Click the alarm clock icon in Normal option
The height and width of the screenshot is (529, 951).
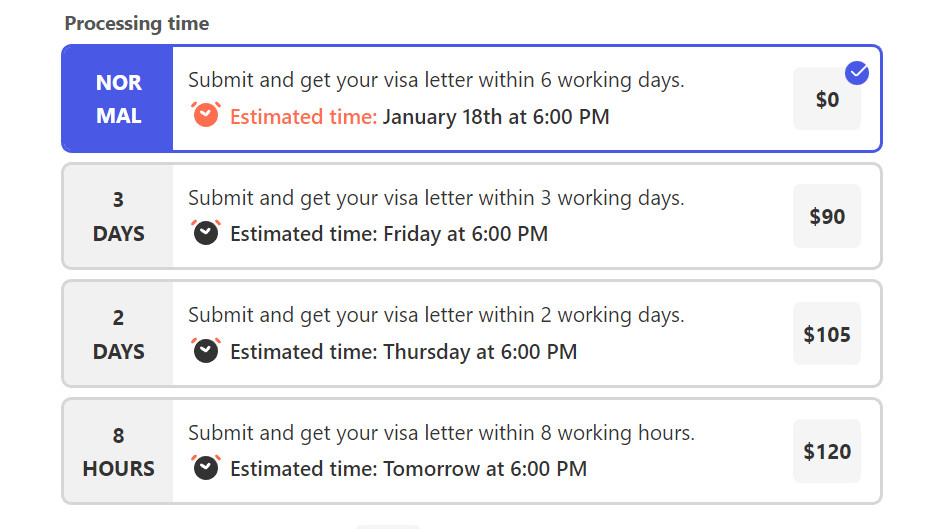[x=206, y=115]
